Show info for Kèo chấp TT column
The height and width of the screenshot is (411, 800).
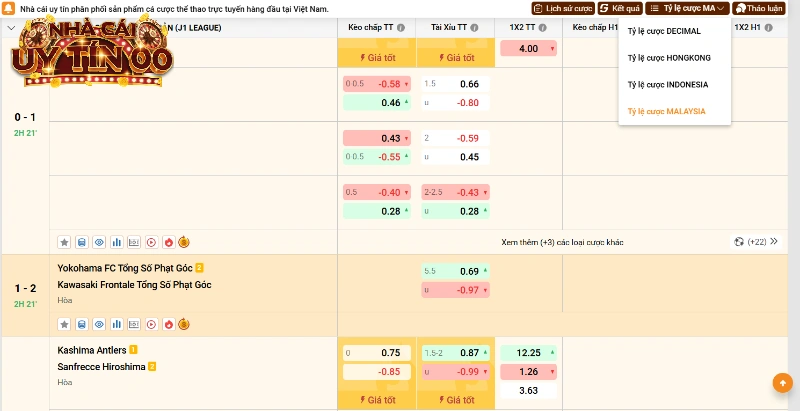tap(401, 28)
